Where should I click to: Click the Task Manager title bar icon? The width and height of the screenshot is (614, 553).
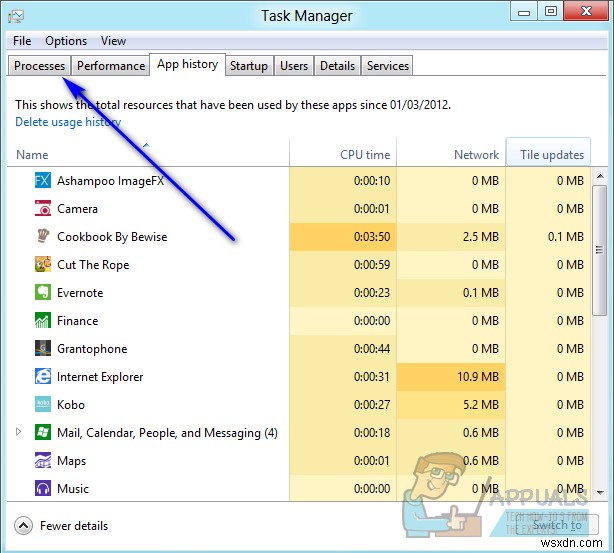tap(16, 16)
